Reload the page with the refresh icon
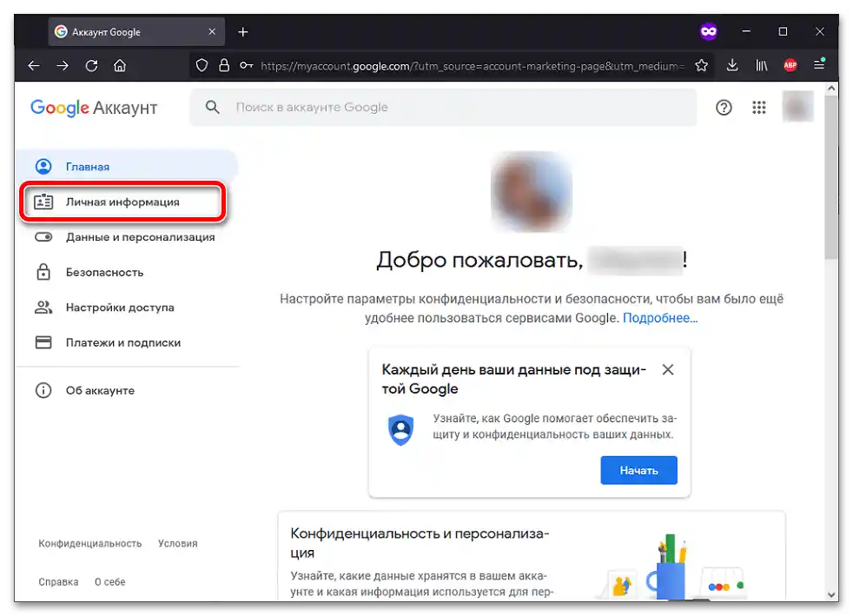 point(91,66)
